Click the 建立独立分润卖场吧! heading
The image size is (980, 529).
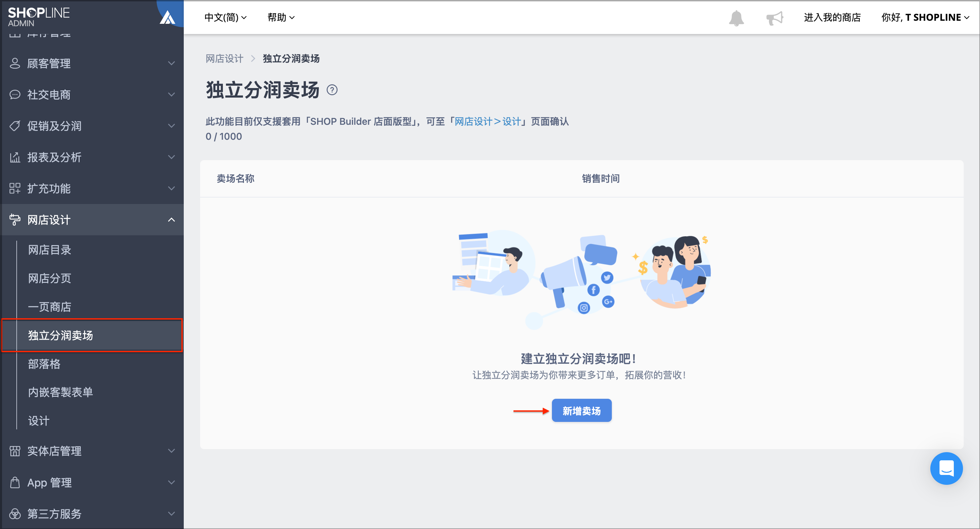(x=579, y=358)
